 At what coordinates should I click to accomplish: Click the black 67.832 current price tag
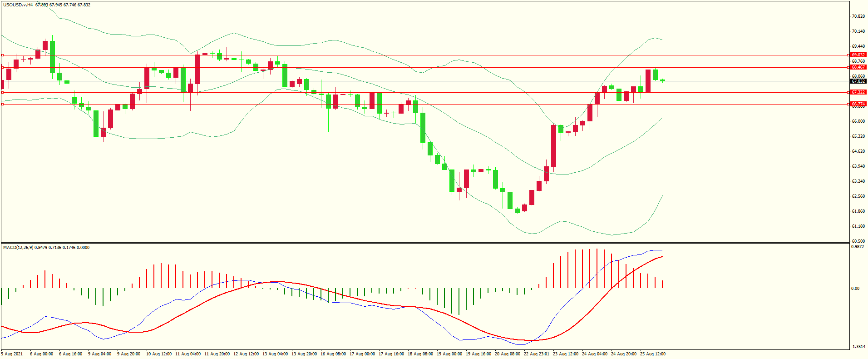[x=858, y=81]
